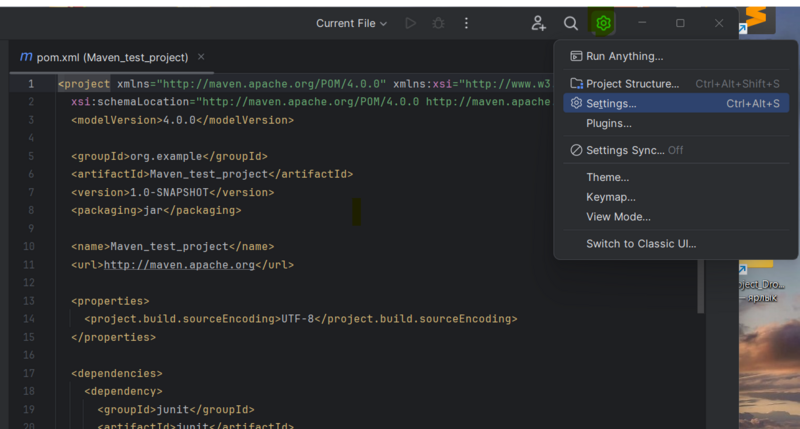Click the Project Structure folder icon in menu
The image size is (800, 429).
[576, 83]
